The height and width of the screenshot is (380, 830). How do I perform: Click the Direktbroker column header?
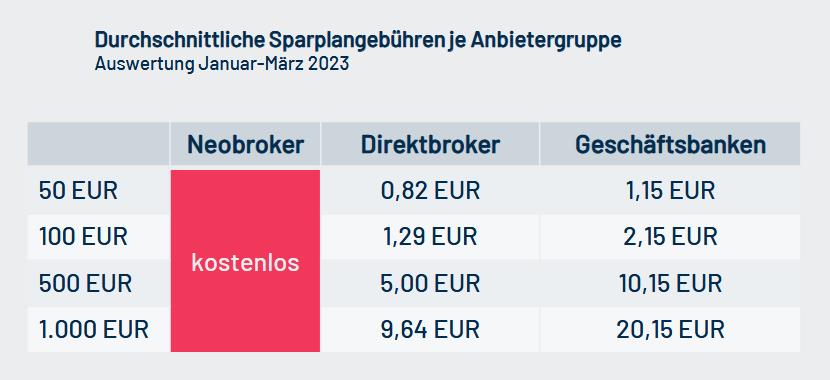click(x=430, y=144)
